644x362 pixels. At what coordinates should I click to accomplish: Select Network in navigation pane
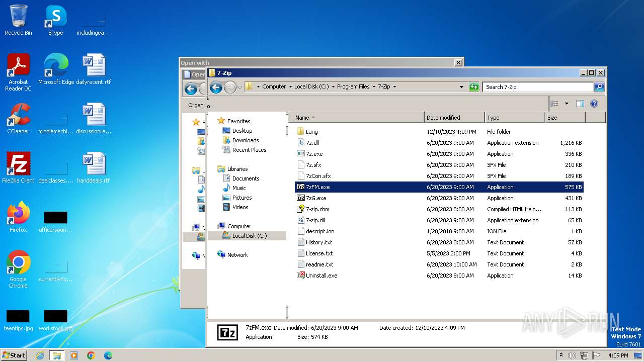[237, 255]
